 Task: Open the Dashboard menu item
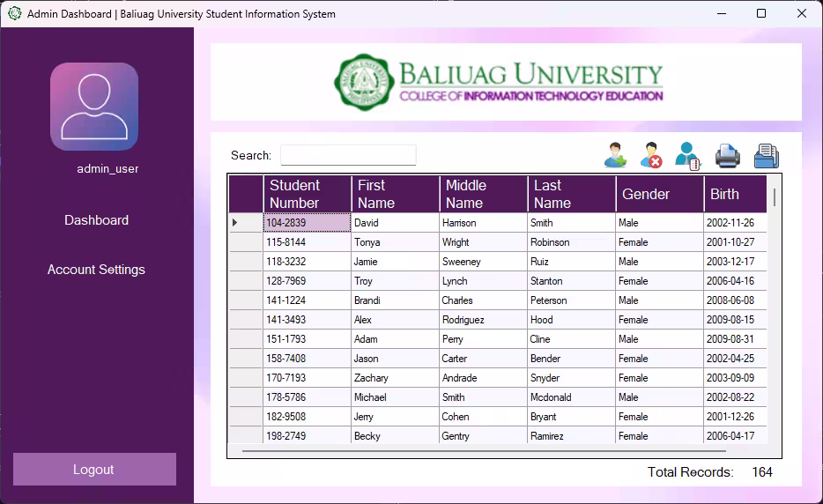click(97, 220)
